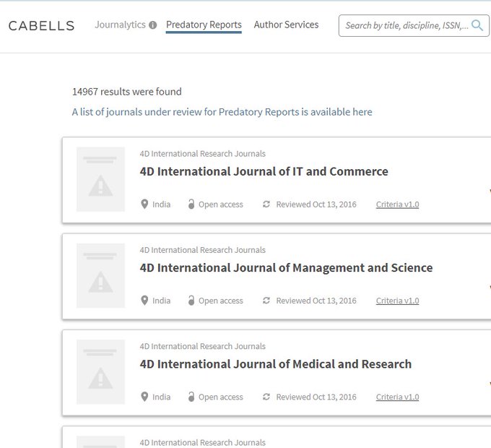Click 'Reviewed Oct 13, 2016' in Management and Science card
Viewport: 491px width, 448px height.
pos(316,301)
